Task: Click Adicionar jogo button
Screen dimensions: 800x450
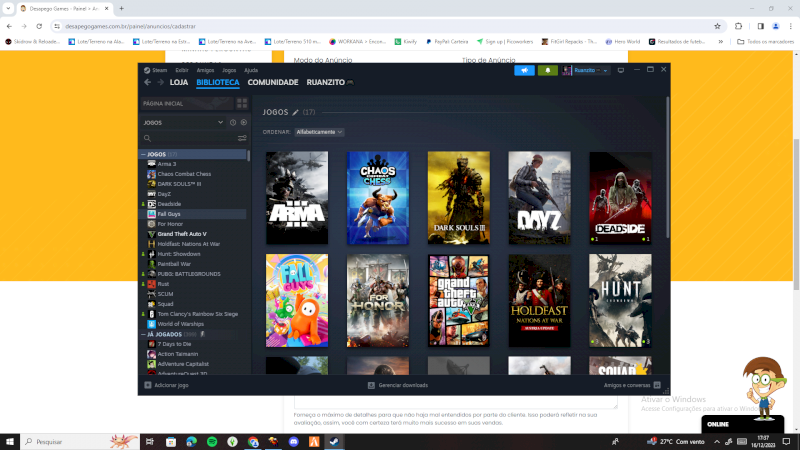Action: pyautogui.click(x=167, y=385)
